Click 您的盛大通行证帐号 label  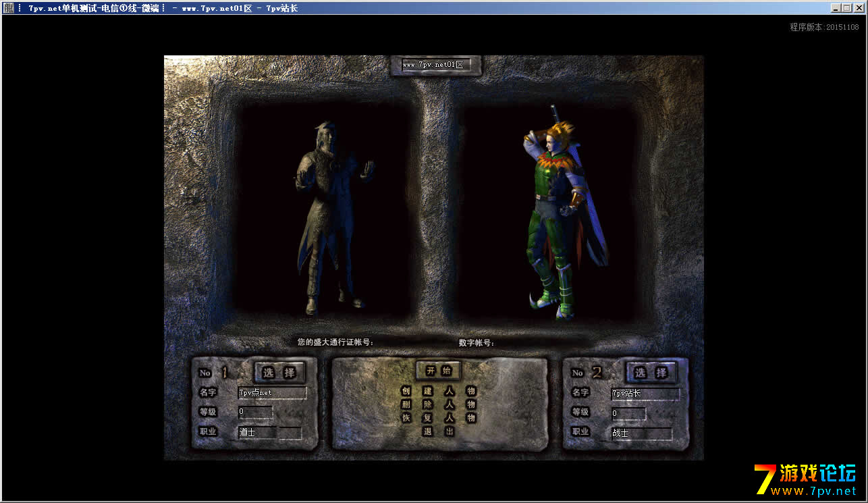[x=335, y=342]
